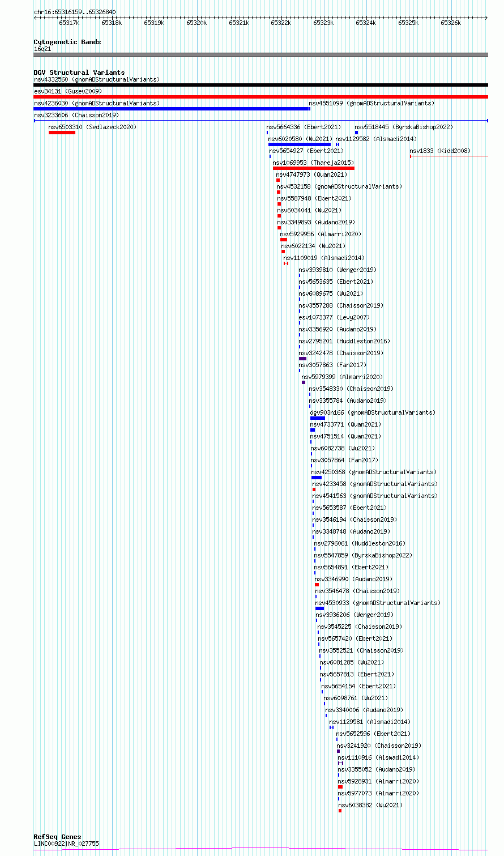Open variant nsv5979399 (Almarri2020)
This screenshot has height=856, width=504.
pos(342,377)
